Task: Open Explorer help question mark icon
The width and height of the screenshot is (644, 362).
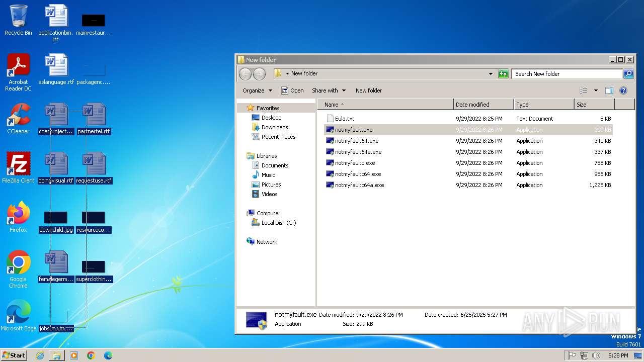Action: pyautogui.click(x=623, y=90)
